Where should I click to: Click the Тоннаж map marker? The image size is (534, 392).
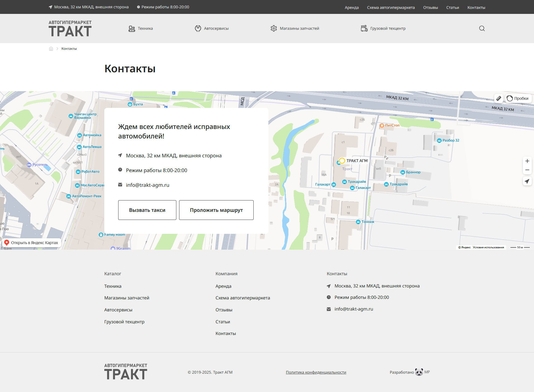point(358,222)
